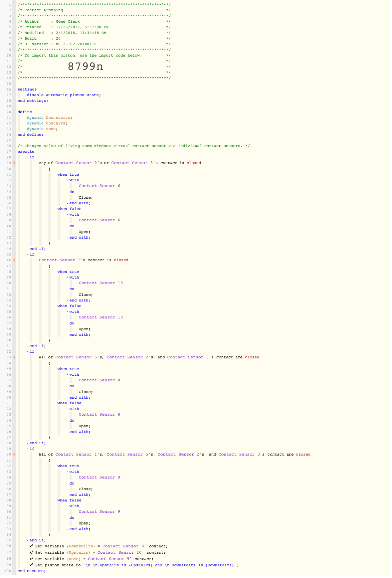Select the 'All of Contact Sensor 1's' condition on line 80
Screen dimensions: 392x578
click(x=175, y=455)
